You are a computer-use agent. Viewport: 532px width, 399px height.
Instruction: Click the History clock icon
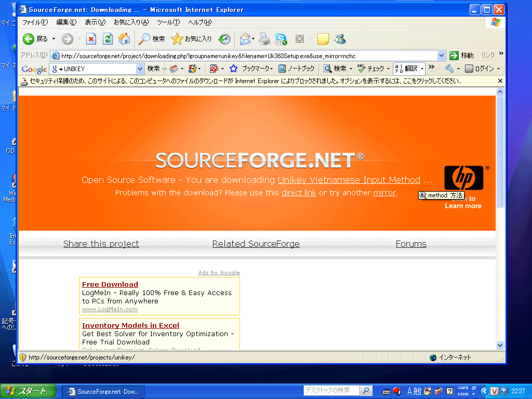(x=224, y=39)
